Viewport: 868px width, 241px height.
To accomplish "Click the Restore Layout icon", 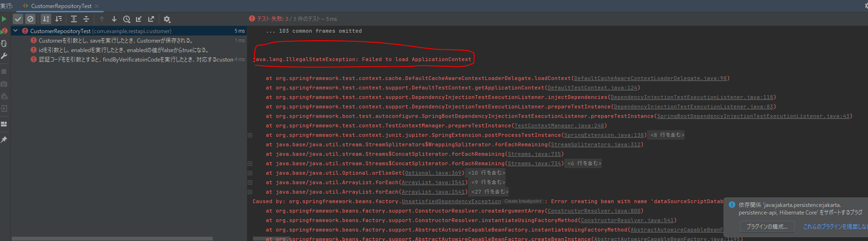I will (x=4, y=124).
